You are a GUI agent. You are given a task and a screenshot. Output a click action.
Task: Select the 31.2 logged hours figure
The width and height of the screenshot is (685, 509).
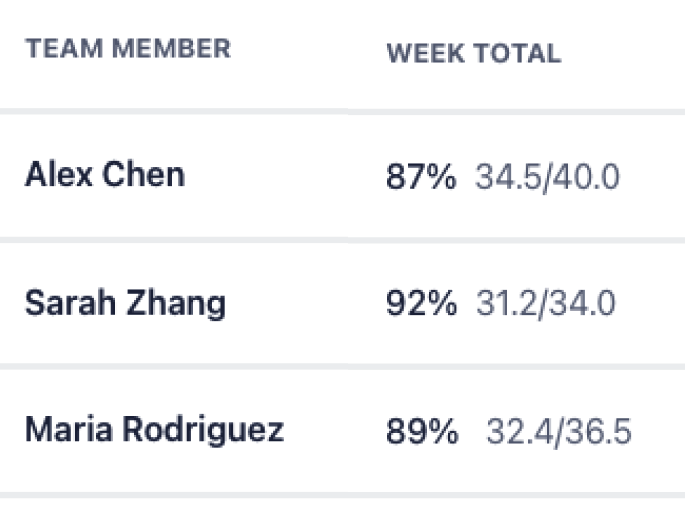pyautogui.click(x=506, y=303)
